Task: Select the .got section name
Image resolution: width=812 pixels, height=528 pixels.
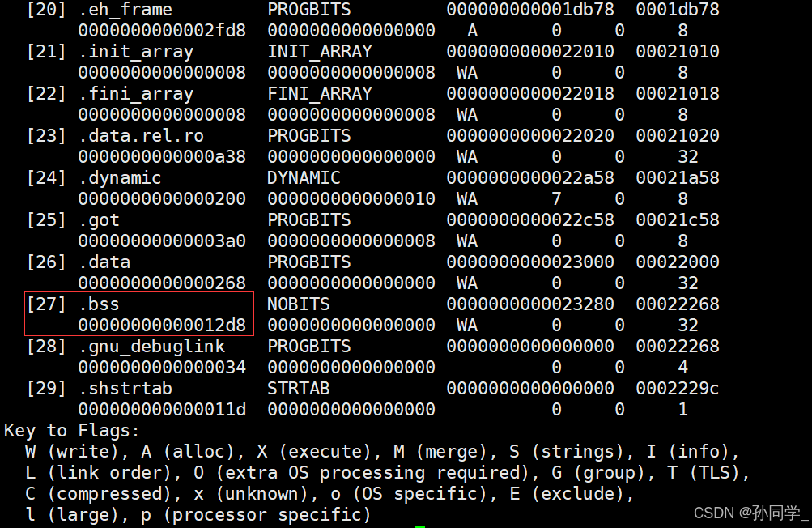Action: (x=99, y=221)
